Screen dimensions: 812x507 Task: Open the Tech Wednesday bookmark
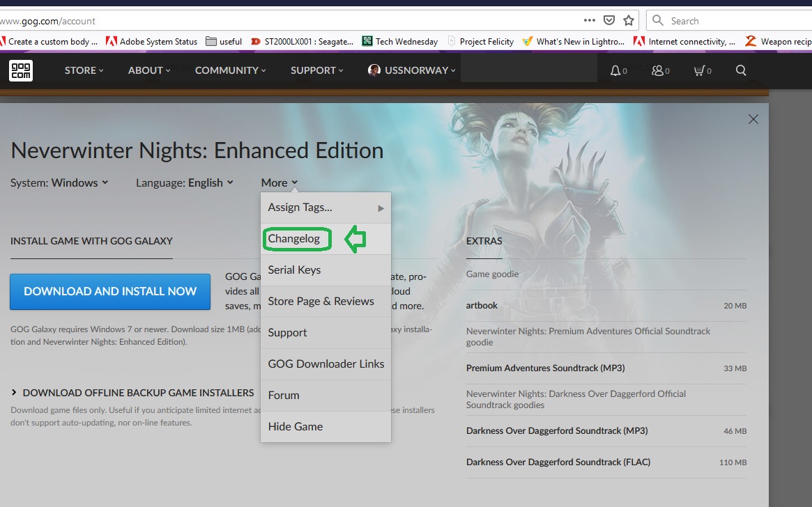(x=400, y=41)
